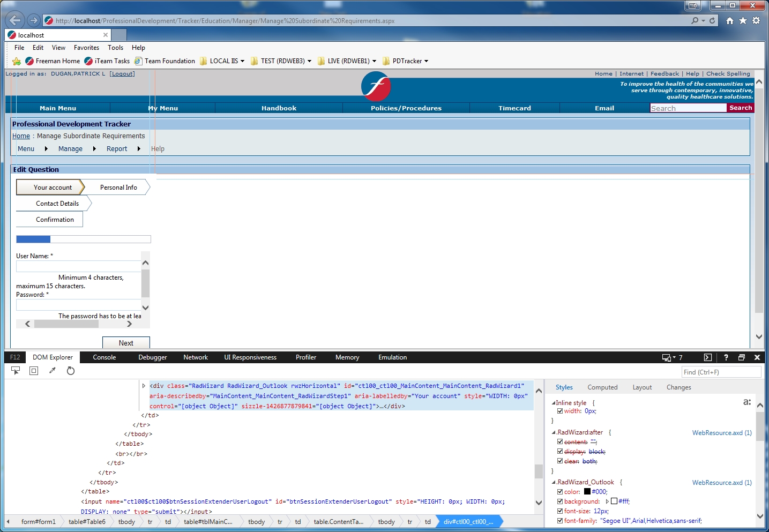Image resolution: width=769 pixels, height=532 pixels.
Task: Open the Freeman Home favorite
Action: tap(53, 61)
